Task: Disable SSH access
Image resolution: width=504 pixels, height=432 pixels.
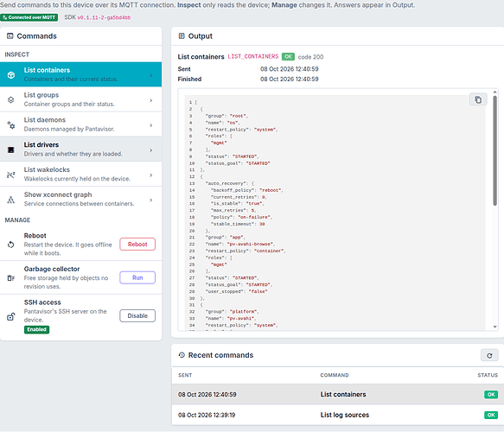Action: (137, 315)
